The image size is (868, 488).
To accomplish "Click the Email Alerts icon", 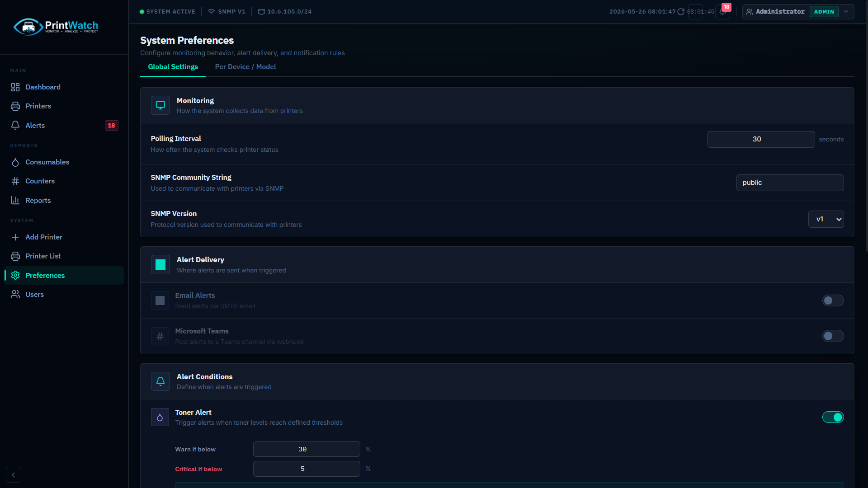I will click(160, 300).
